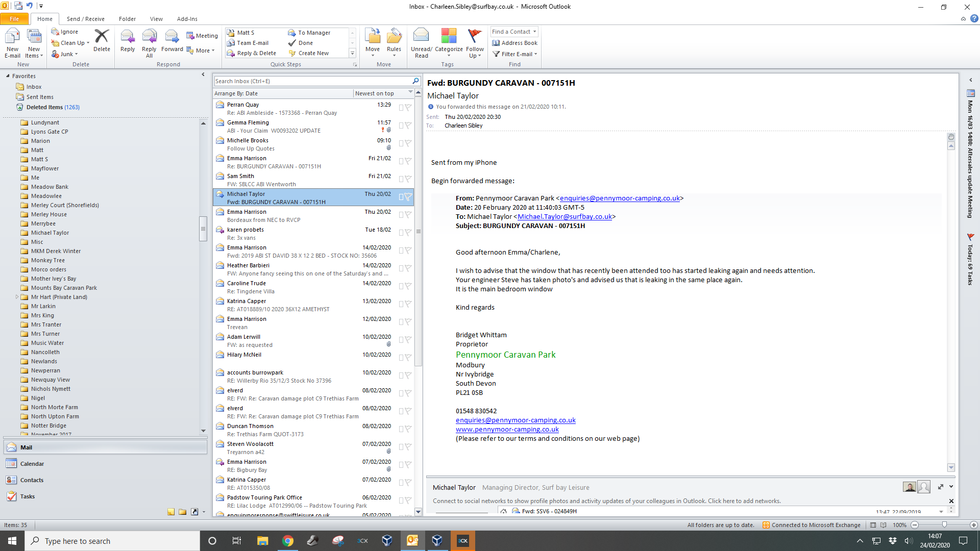Switch to Calendar in navigation pane
The height and width of the screenshot is (551, 980).
(32, 464)
